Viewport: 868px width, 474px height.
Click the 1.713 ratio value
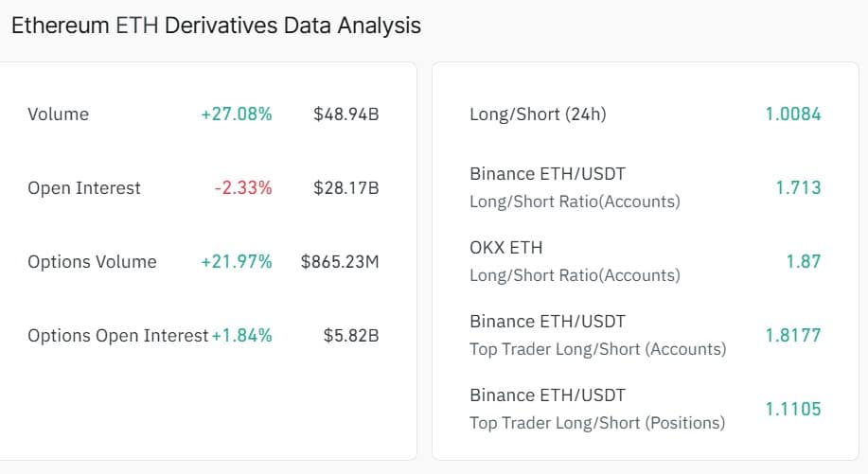798,187
